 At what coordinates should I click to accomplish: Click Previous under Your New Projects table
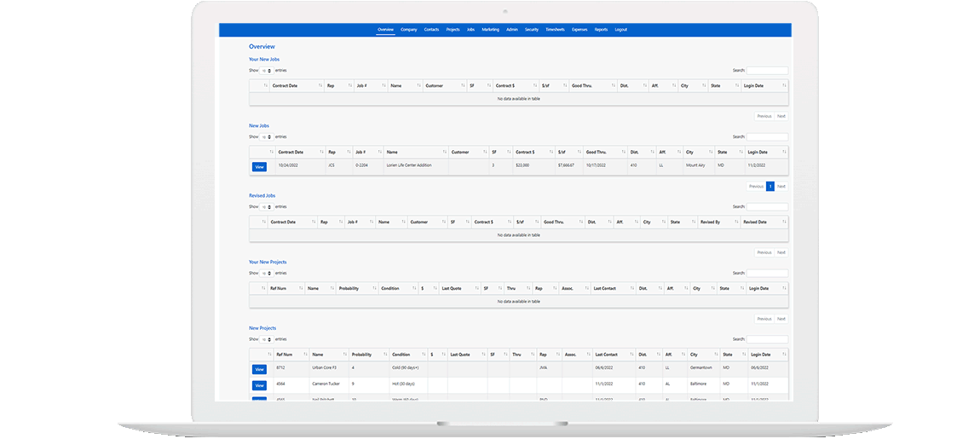764,319
